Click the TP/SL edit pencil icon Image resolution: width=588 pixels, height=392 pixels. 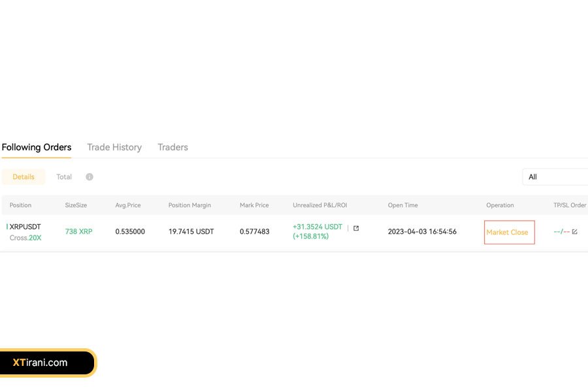pos(574,232)
